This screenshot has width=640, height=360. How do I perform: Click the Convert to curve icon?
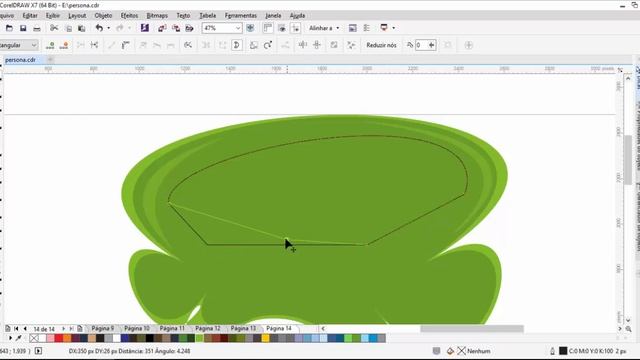tap(125, 45)
